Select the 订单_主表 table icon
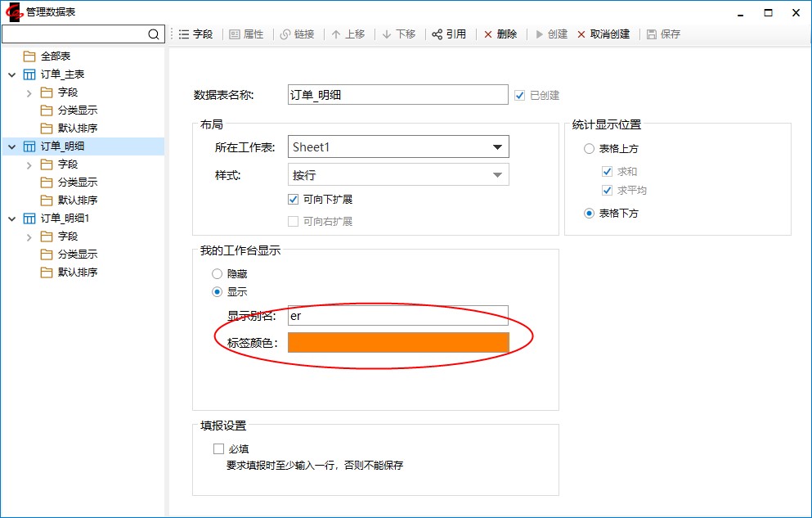The height and width of the screenshot is (518, 812). click(x=29, y=74)
